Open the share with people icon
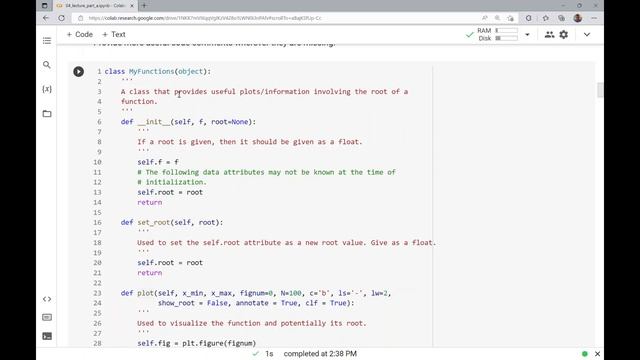The width and height of the screenshot is (640, 360). [x=549, y=35]
